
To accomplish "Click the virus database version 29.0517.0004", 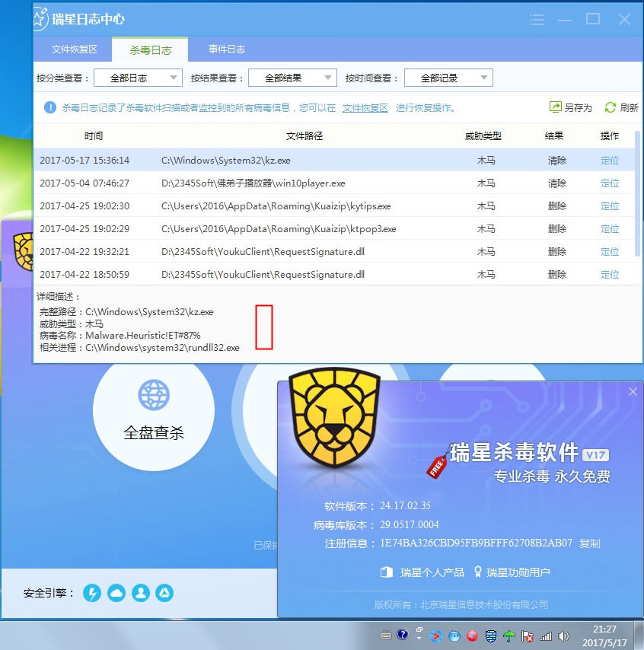I will click(x=410, y=524).
